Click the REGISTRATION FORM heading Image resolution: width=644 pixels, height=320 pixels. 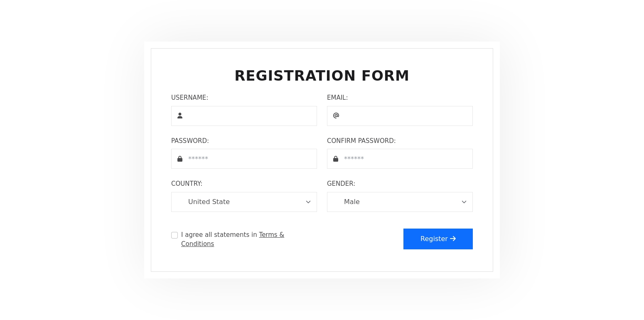tap(322, 76)
